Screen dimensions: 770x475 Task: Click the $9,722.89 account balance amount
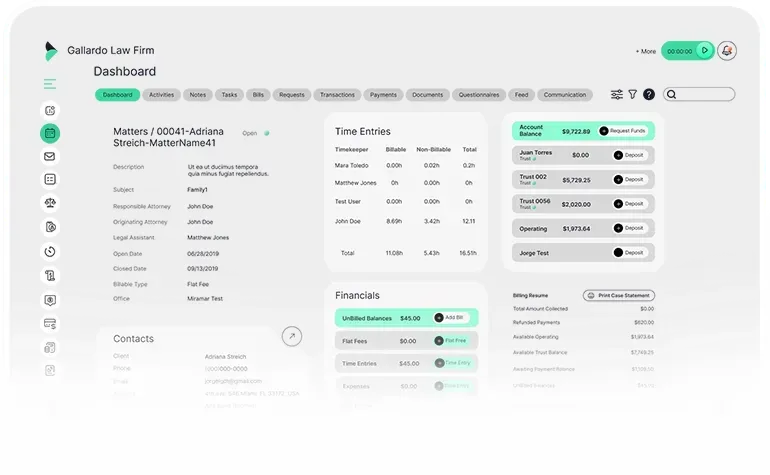pos(576,132)
